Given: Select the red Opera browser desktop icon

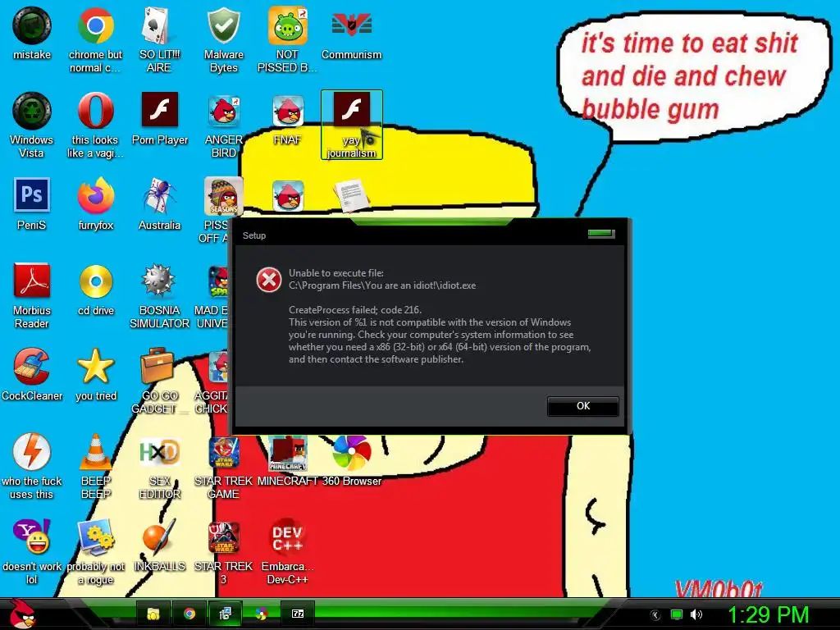Looking at the screenshot, I should point(95,126).
